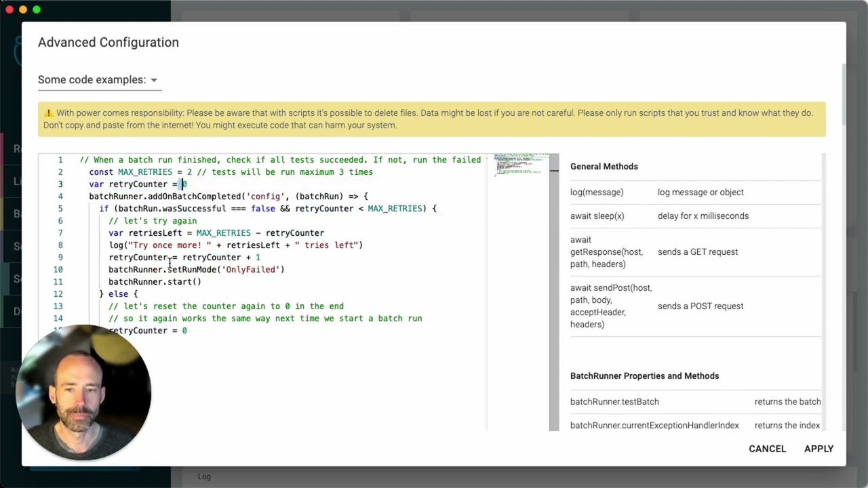
Task: Click 'log message or object' description
Action: pyautogui.click(x=701, y=192)
